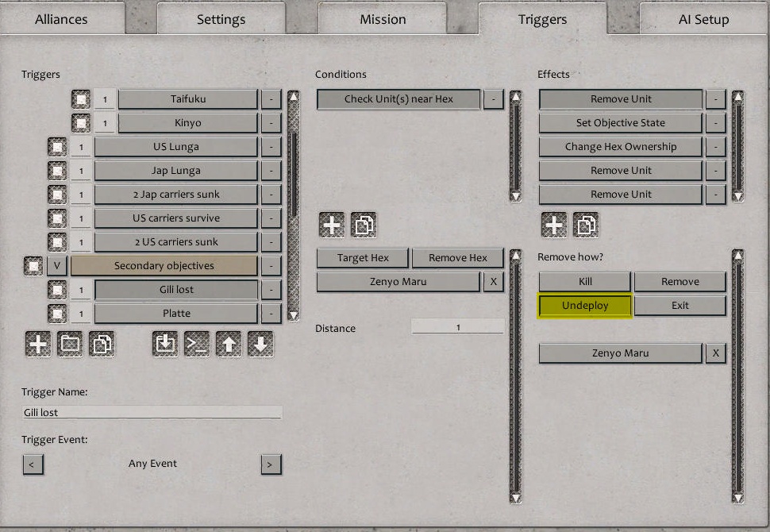Select the Undeploy removal option
Viewport: 770px width, 532px height.
point(585,306)
